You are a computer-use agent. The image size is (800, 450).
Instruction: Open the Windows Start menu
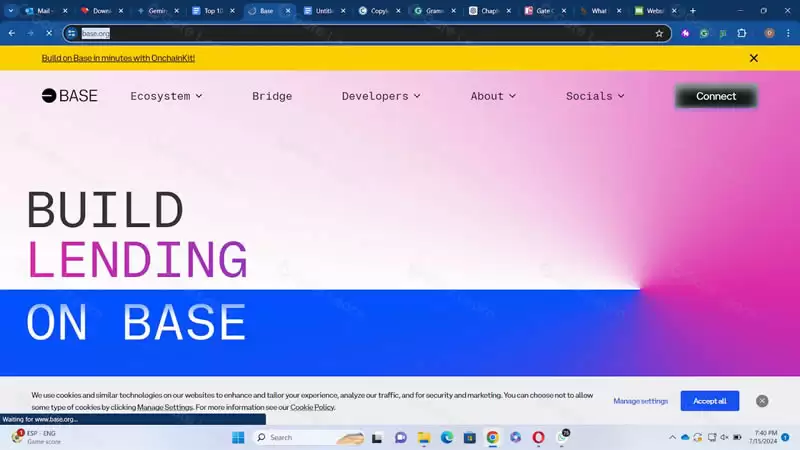[238, 437]
